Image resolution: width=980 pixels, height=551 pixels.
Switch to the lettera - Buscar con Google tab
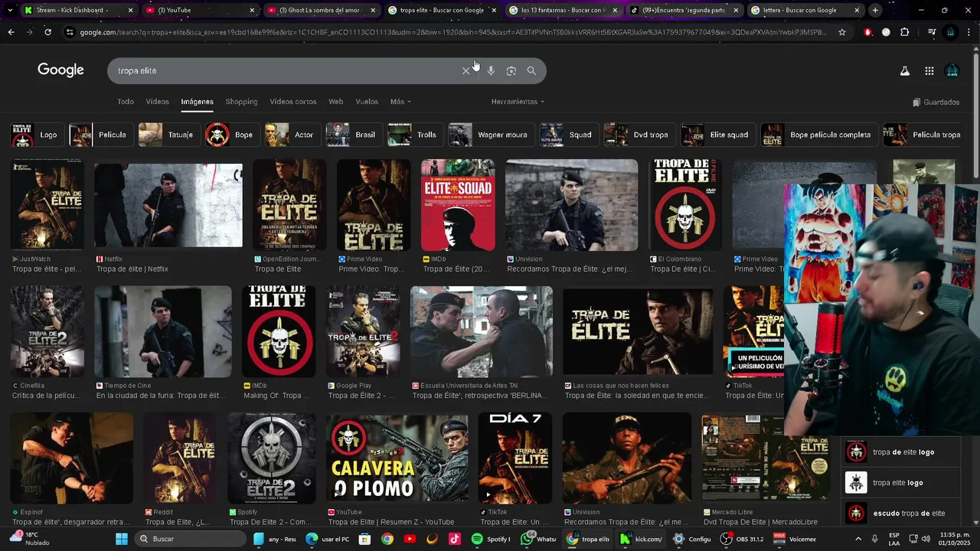point(805,10)
